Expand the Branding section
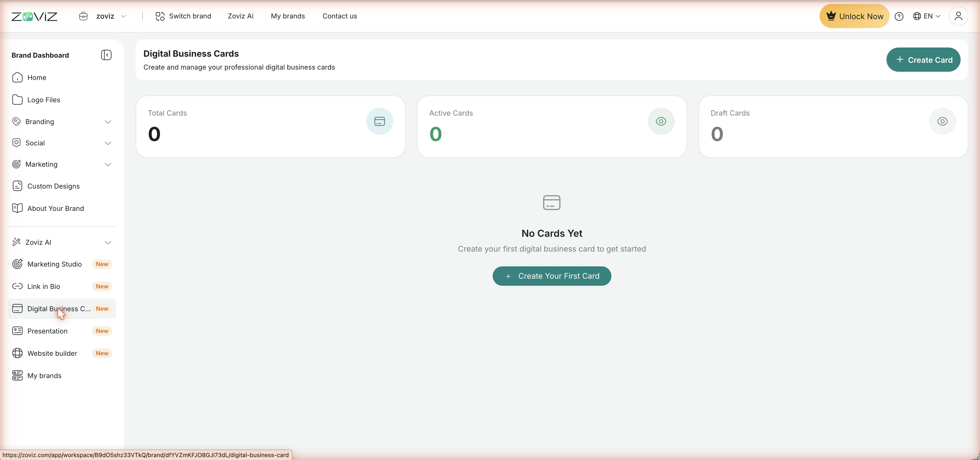 62,121
